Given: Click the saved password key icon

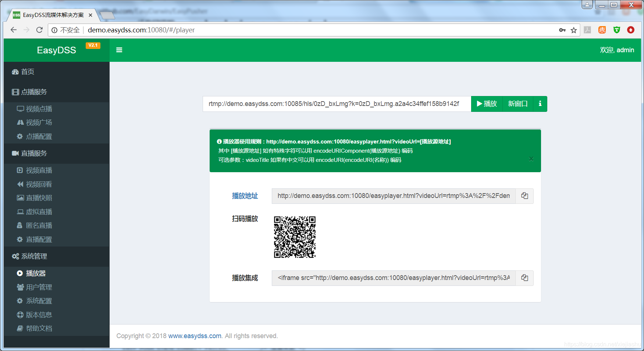Looking at the screenshot, I should [562, 30].
